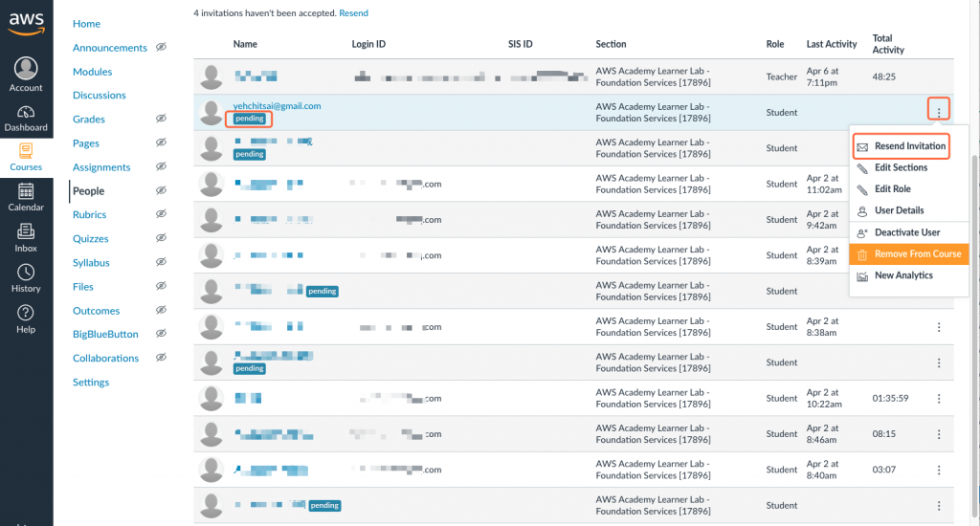Select Edit Sections menu entry
The width and height of the screenshot is (980, 526).
click(x=901, y=167)
